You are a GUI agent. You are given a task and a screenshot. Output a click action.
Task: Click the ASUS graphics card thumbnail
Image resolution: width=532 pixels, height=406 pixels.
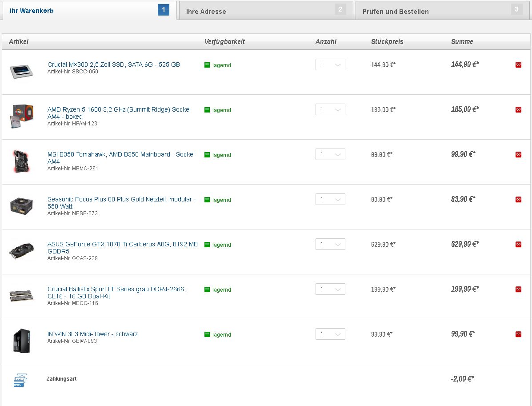click(21, 251)
